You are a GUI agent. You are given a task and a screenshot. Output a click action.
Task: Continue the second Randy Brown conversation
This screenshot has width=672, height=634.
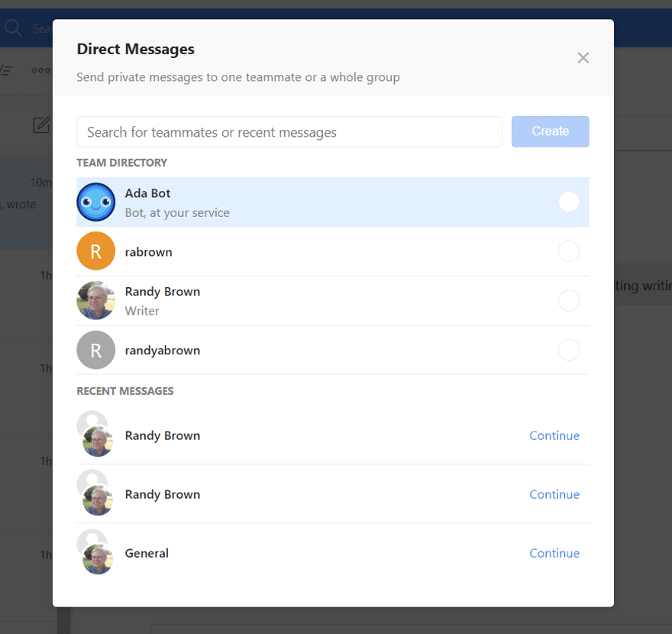coord(554,494)
